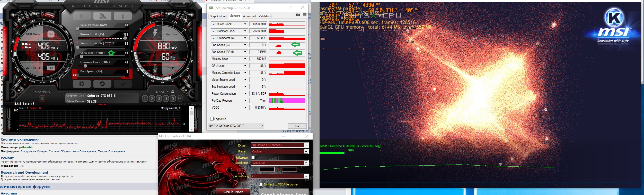Open Kombustor via the K button in Afterburner
644x195 pixels.
(82, 16)
